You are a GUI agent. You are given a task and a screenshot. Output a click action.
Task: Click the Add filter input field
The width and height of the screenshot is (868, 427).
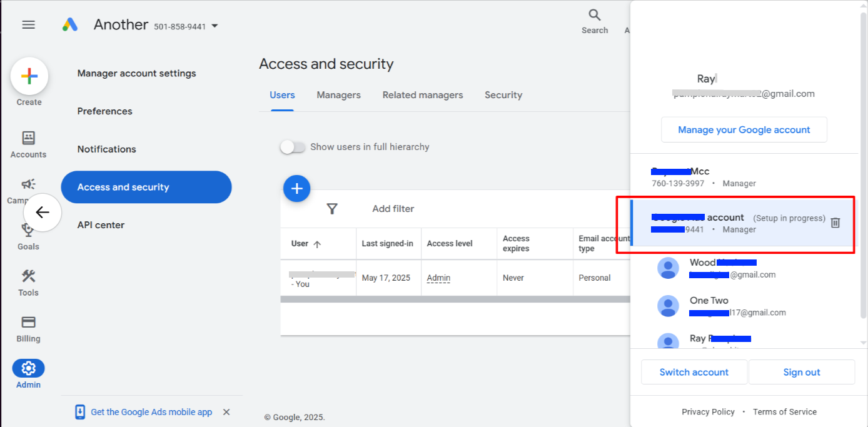click(x=393, y=209)
